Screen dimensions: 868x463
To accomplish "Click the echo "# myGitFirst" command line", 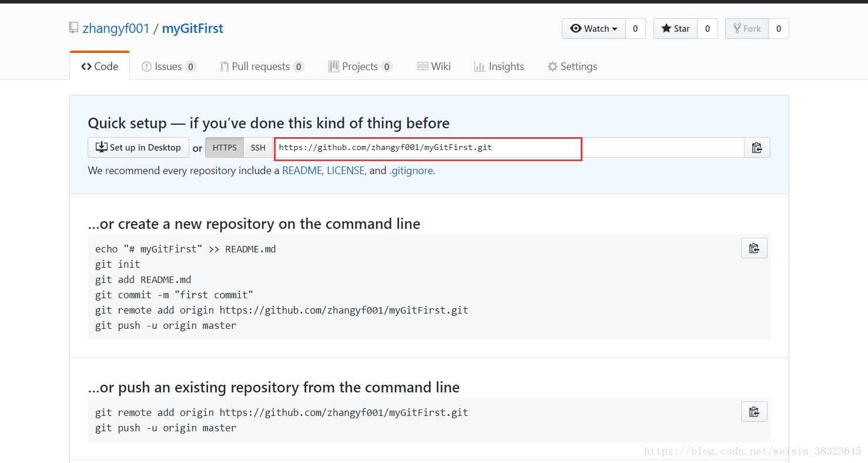I will [185, 249].
